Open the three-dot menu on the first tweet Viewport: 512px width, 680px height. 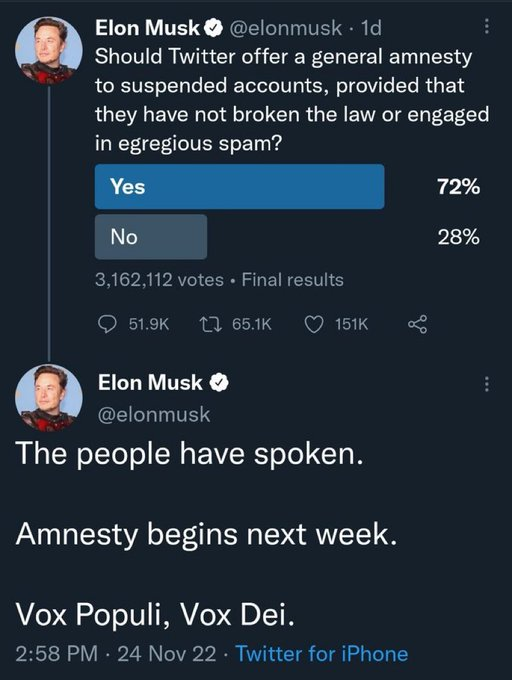point(487,26)
